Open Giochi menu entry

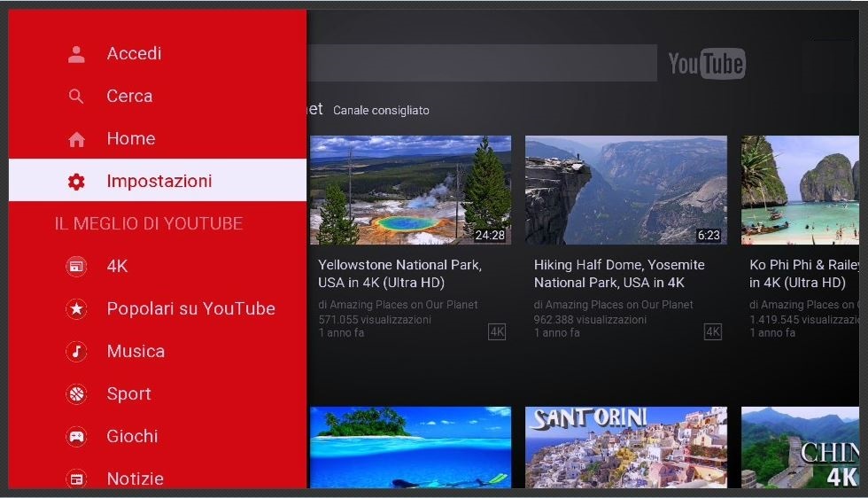tap(158, 437)
